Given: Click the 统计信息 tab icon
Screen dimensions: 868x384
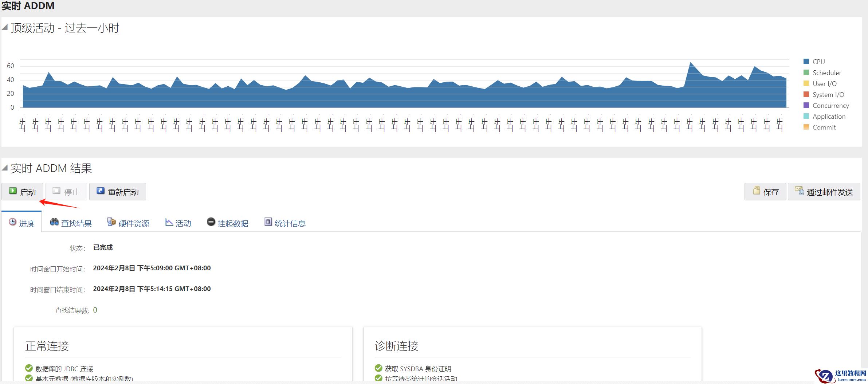Looking at the screenshot, I should (x=268, y=222).
